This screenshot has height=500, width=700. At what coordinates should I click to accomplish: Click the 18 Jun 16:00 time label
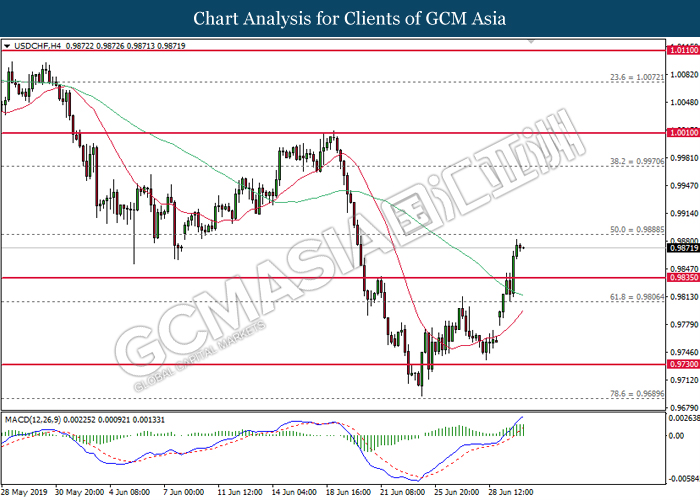pyautogui.click(x=348, y=492)
